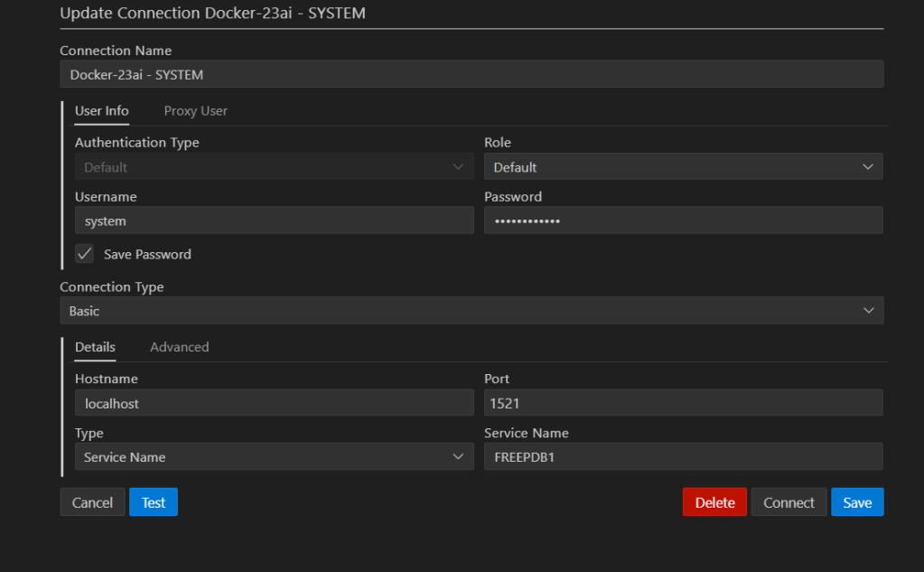The image size is (924, 572).
Task: Focus the Password field
Action: pos(683,221)
